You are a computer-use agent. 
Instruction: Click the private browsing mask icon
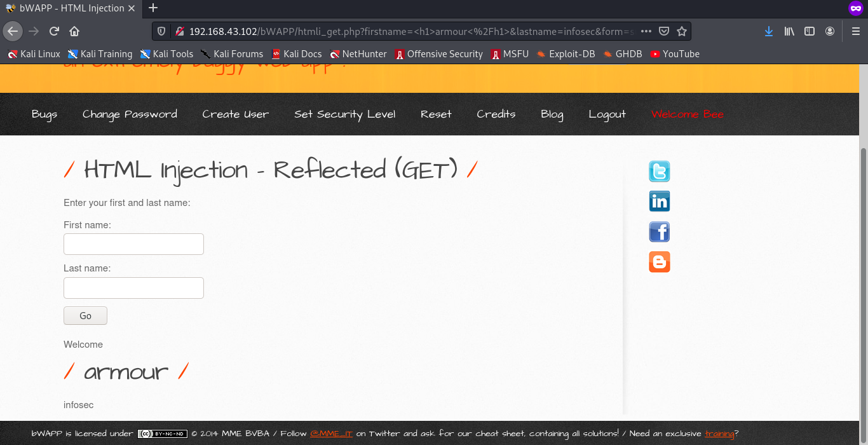[855, 8]
